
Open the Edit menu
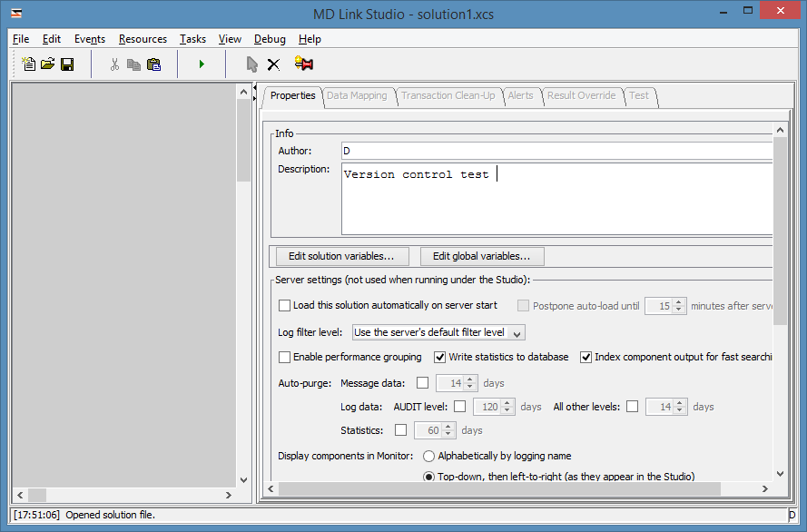(52, 39)
